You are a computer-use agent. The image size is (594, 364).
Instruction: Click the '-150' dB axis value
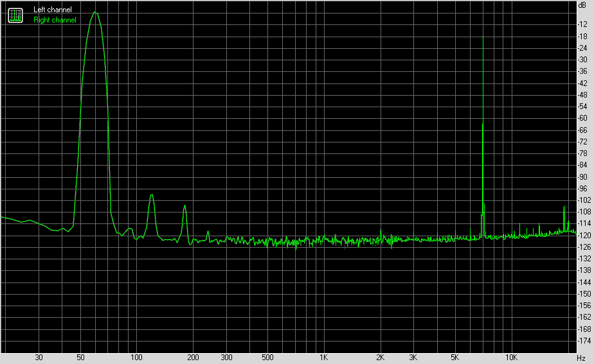click(x=584, y=294)
